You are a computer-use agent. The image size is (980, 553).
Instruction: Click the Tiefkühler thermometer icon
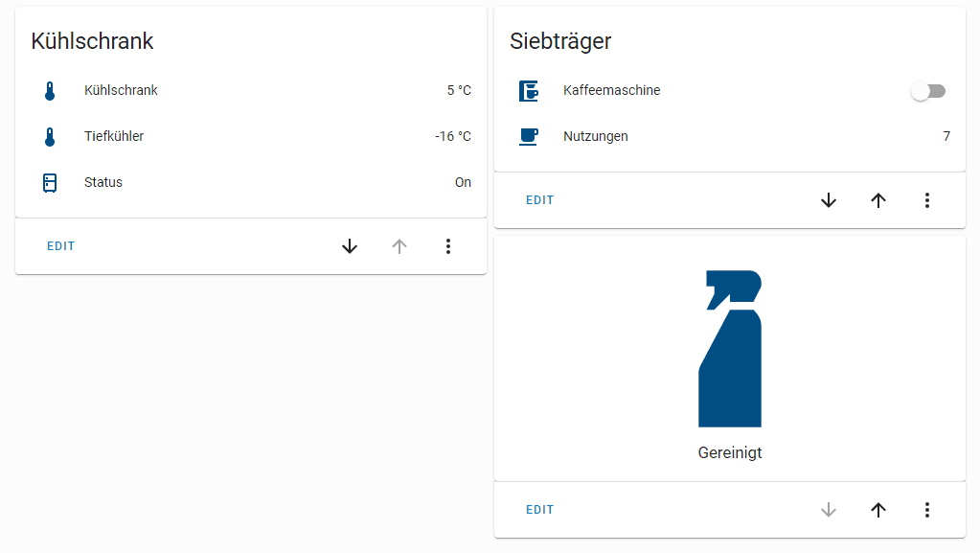50,136
